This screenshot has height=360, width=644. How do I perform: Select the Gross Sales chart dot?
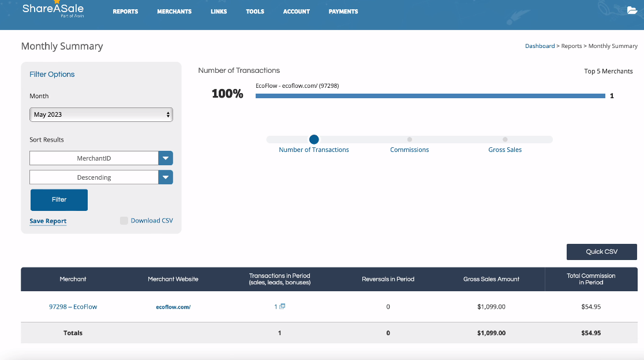[x=505, y=139]
